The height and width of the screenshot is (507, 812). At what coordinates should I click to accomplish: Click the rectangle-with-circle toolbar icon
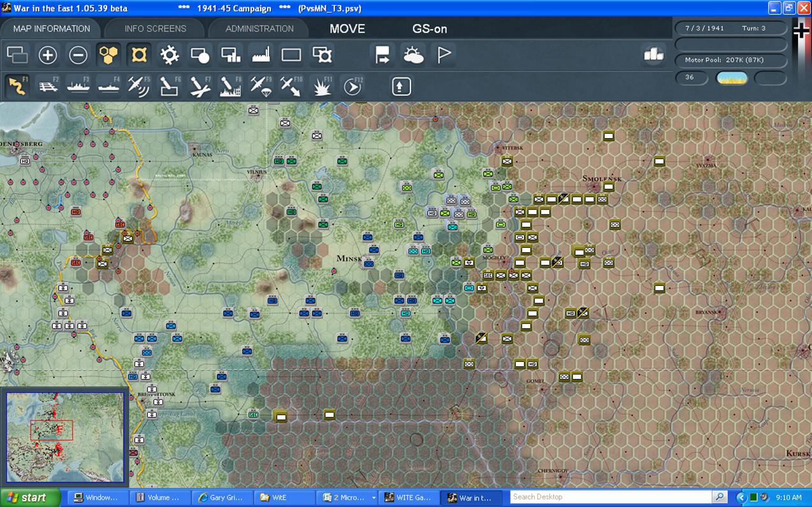[x=200, y=55]
